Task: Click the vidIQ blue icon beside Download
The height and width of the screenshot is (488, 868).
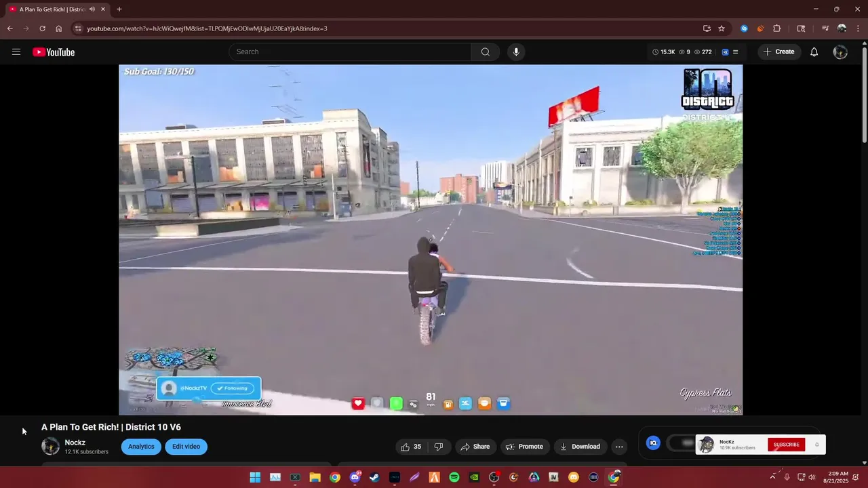Action: pos(653,443)
